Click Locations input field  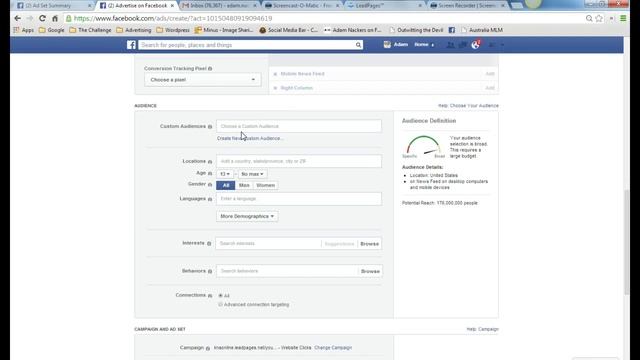pos(299,161)
